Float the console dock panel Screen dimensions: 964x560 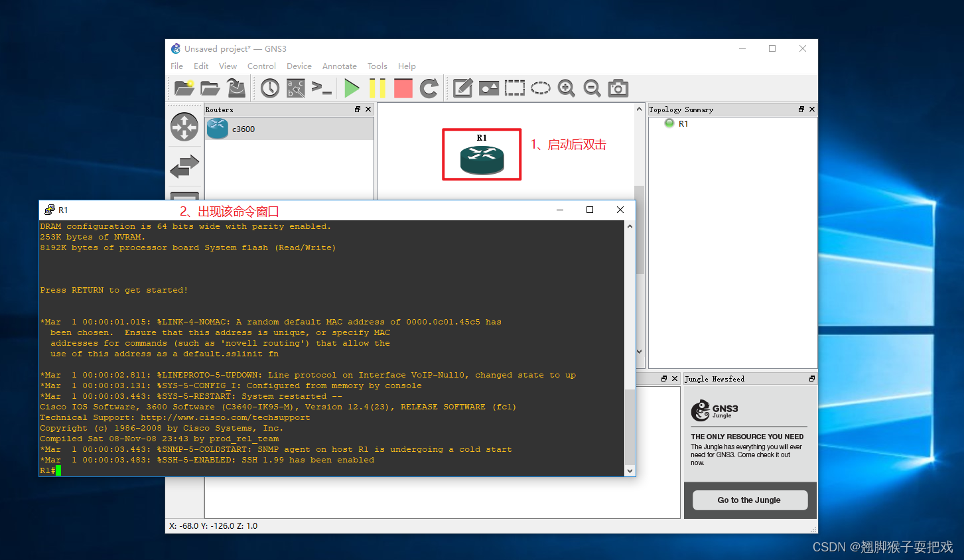click(x=664, y=379)
